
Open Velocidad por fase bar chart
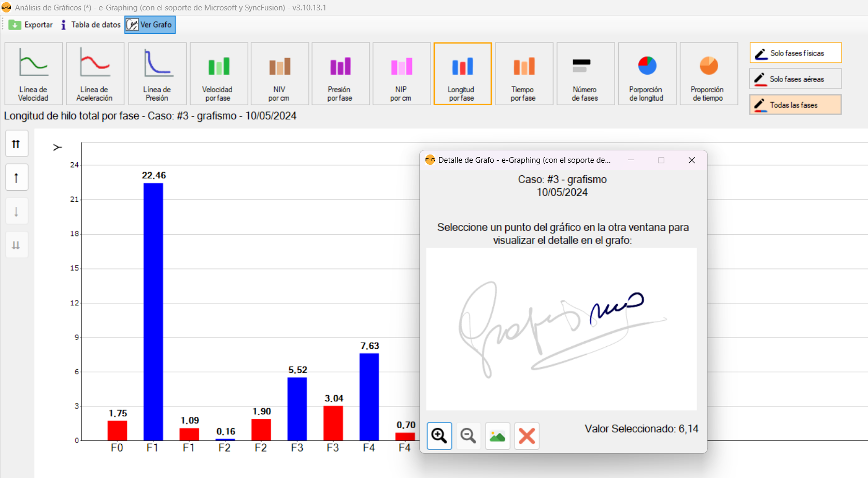click(x=218, y=74)
